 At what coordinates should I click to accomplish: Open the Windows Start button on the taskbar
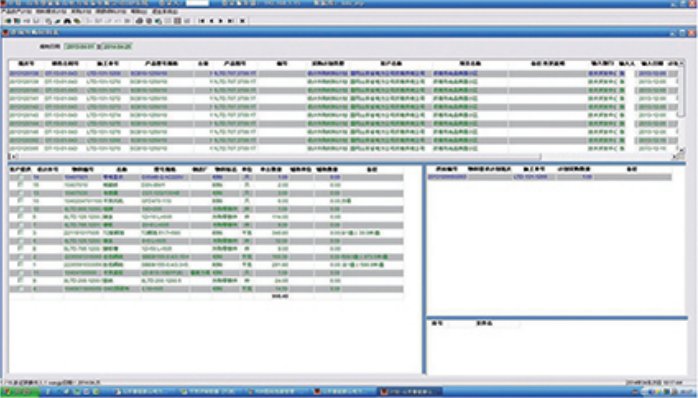click(19, 392)
